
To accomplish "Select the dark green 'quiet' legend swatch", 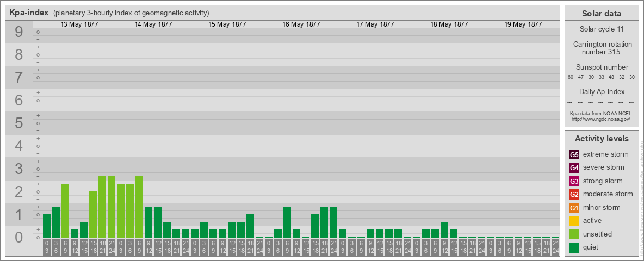I will (574, 247).
